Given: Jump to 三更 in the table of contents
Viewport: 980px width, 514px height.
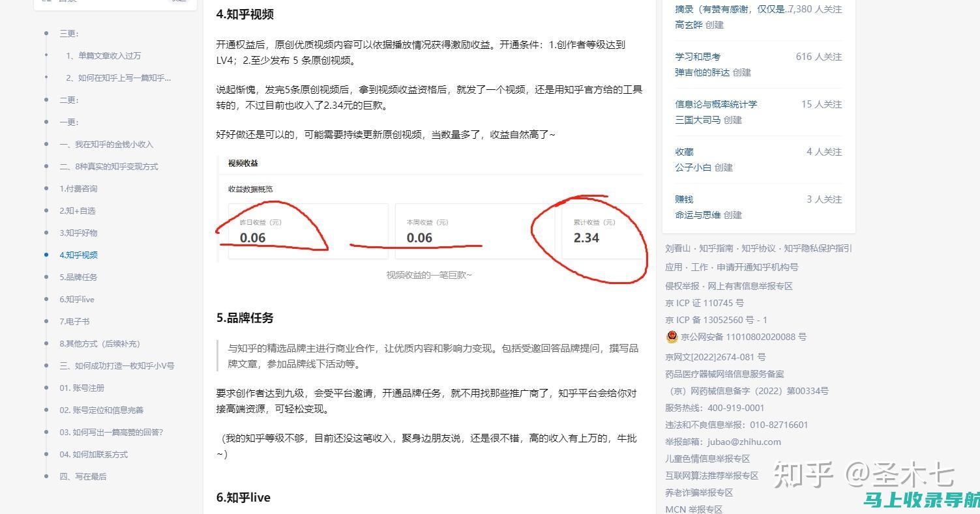Looking at the screenshot, I should pos(69,33).
